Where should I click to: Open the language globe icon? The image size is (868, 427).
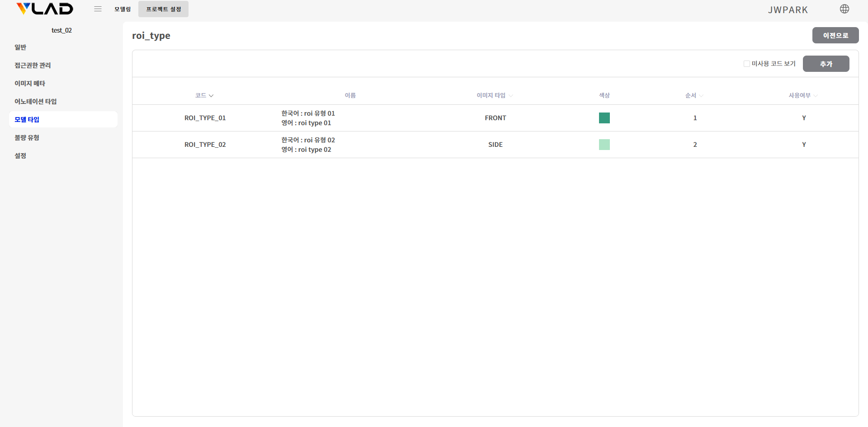pos(844,9)
